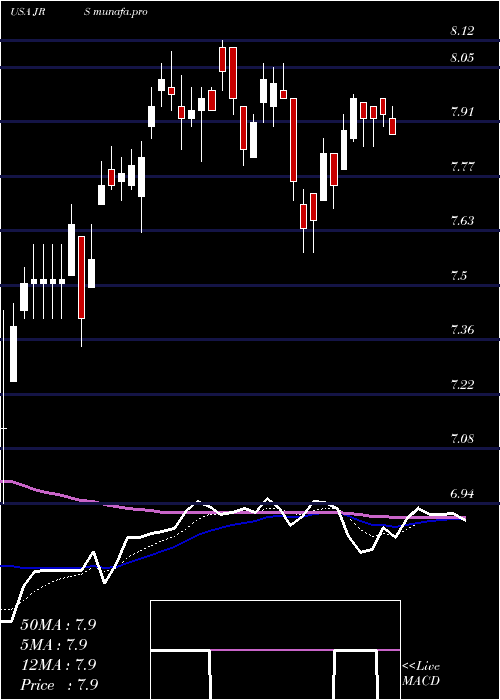Screen dimensions: 500x700
Task: Click the 5MA : 7.9 legend text
Action: pyautogui.click(x=54, y=645)
